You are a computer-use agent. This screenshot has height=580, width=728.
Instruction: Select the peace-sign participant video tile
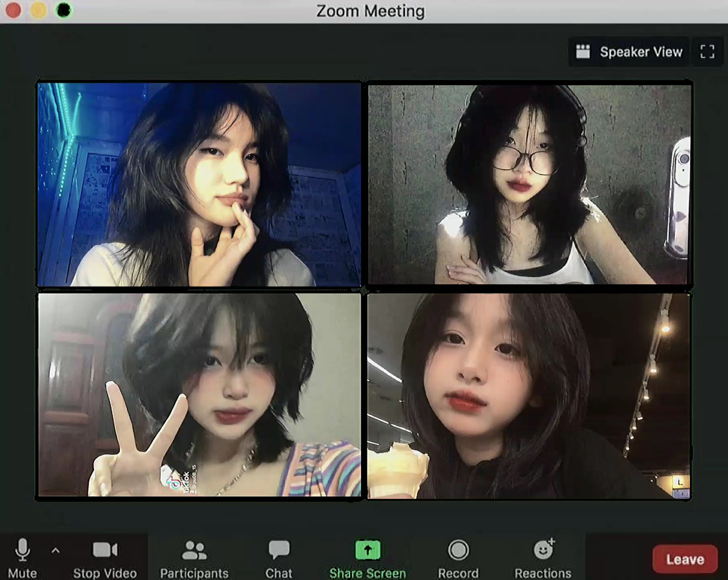coord(199,396)
